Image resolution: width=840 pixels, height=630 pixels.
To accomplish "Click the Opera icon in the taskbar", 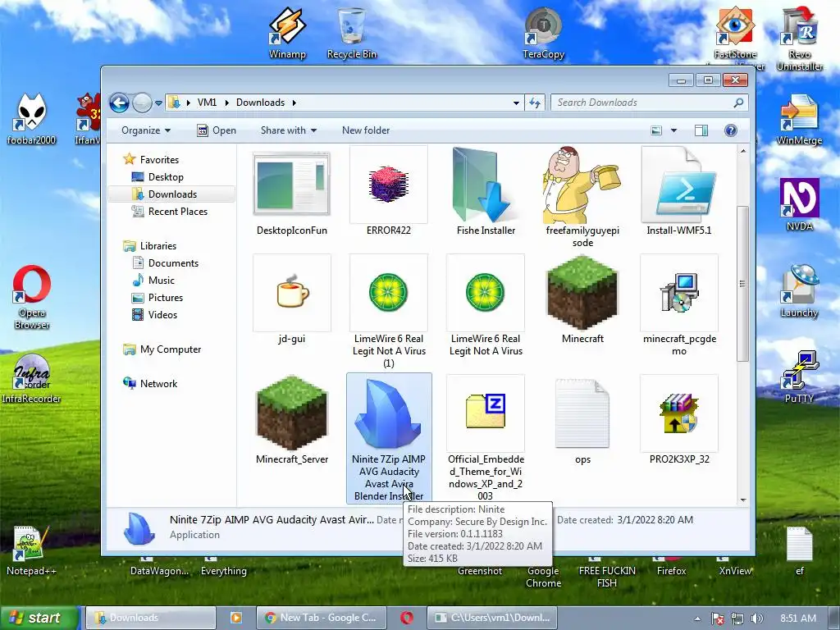I will click(407, 618).
